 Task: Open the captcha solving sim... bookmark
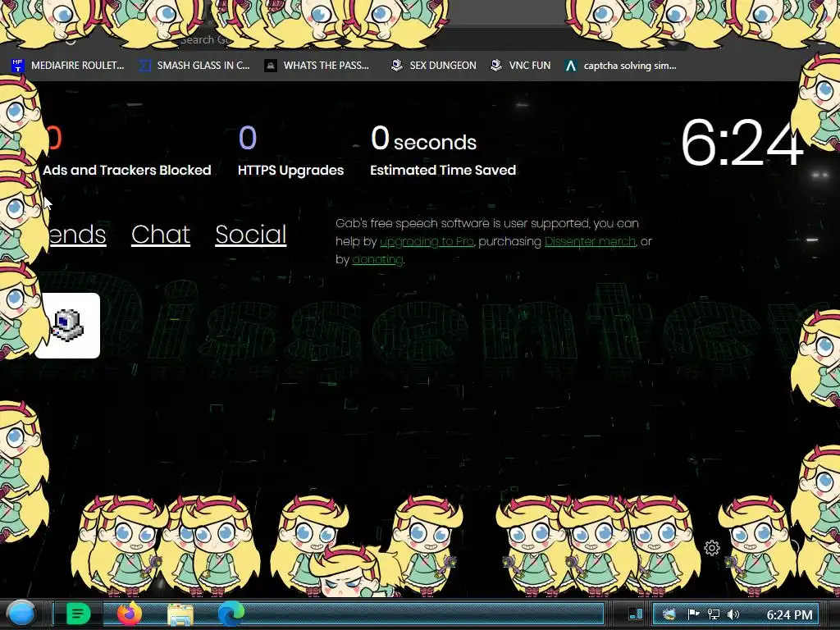point(621,66)
